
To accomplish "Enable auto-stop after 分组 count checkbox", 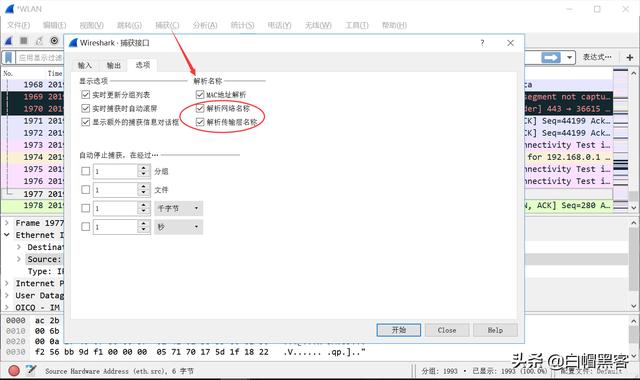I will pyautogui.click(x=85, y=171).
